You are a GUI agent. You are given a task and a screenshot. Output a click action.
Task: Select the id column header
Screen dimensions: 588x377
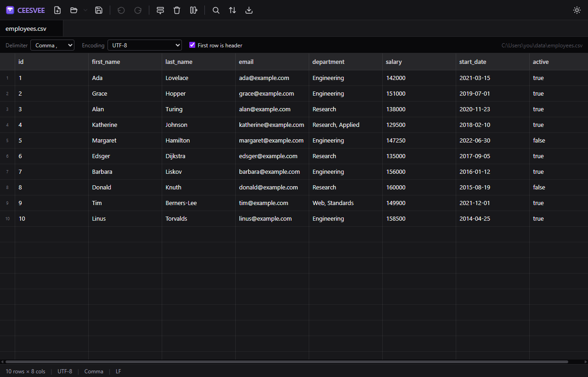pyautogui.click(x=51, y=62)
